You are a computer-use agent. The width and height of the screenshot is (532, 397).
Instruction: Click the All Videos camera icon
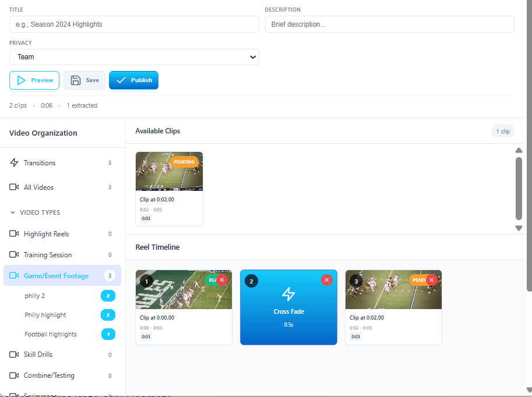click(15, 187)
